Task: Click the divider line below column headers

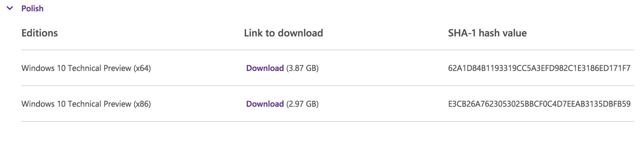Action: [x=328, y=50]
